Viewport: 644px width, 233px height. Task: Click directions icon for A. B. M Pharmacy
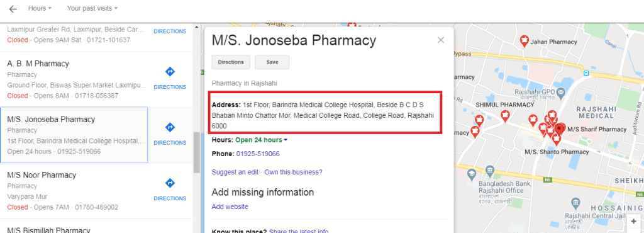tap(170, 72)
